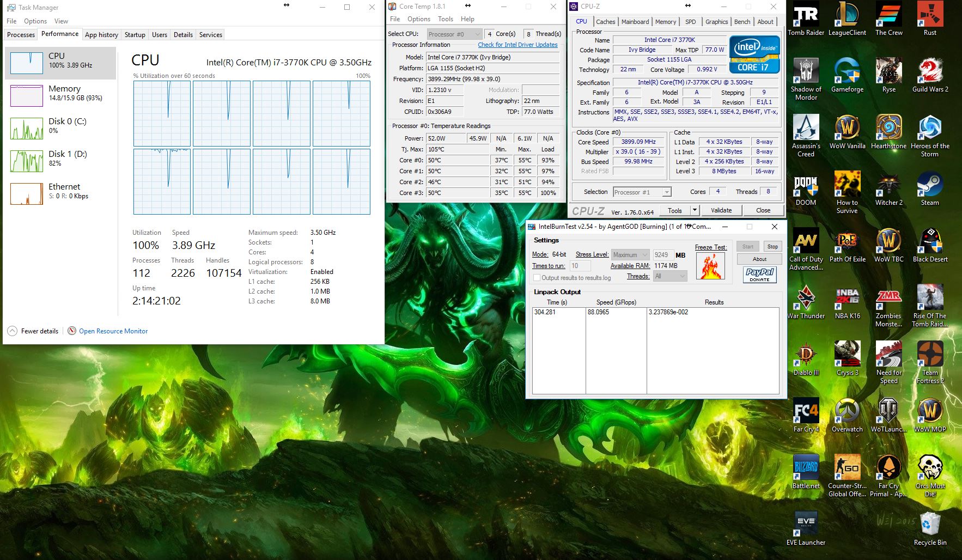Open Resource Monitor from Task Manager

(x=113, y=331)
